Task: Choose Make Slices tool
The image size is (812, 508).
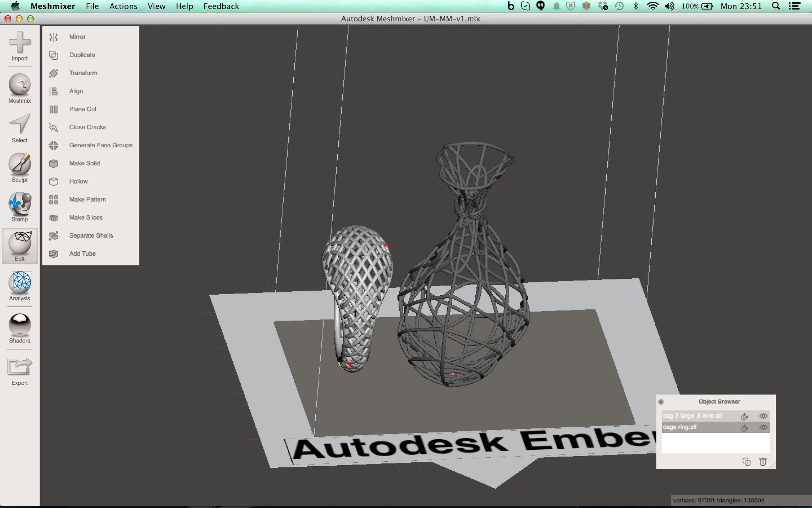Action: click(x=91, y=217)
